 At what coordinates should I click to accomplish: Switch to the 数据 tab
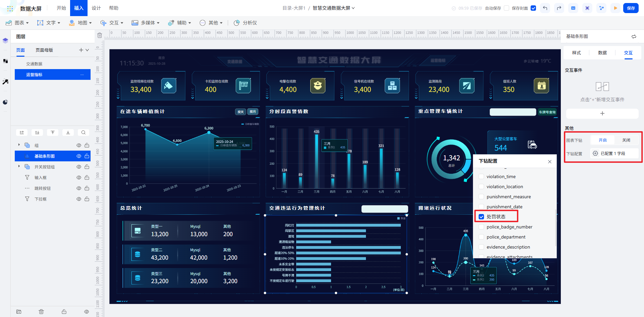coord(602,53)
